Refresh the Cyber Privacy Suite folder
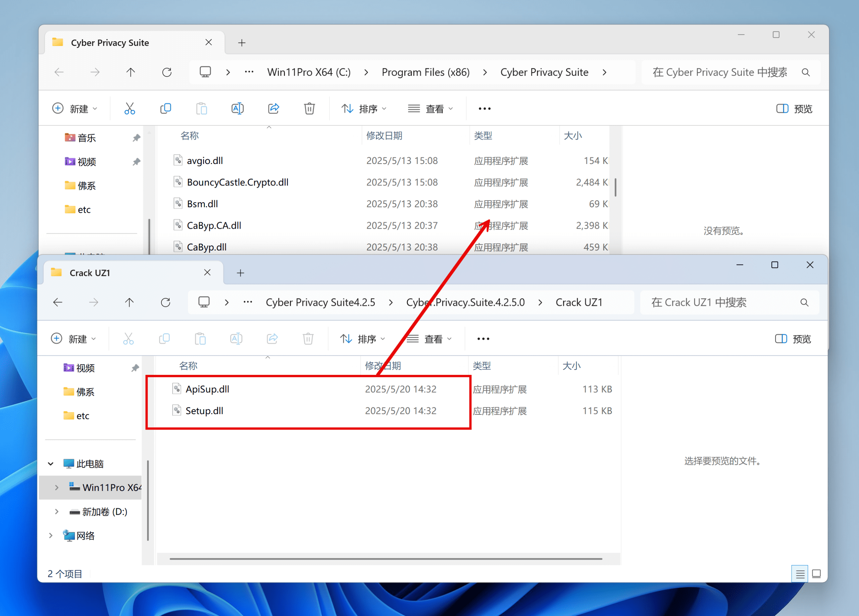Viewport: 859px width, 616px height. 167,72
